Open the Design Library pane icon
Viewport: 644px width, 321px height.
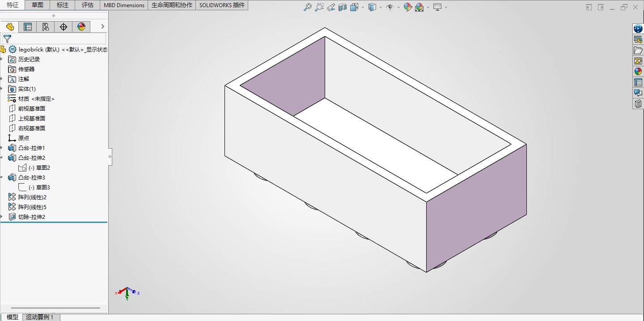(638, 39)
